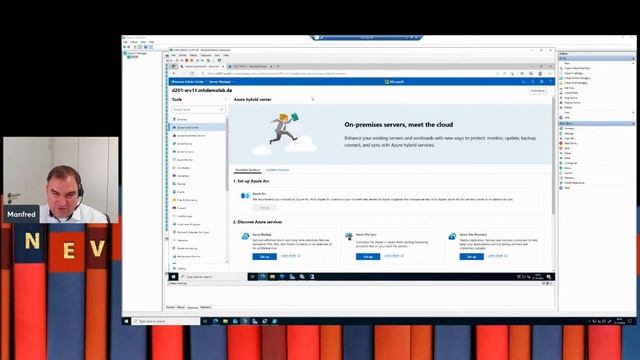Screen dimensions: 640x360
Task: Switch to Available Services tab
Action: point(247,170)
